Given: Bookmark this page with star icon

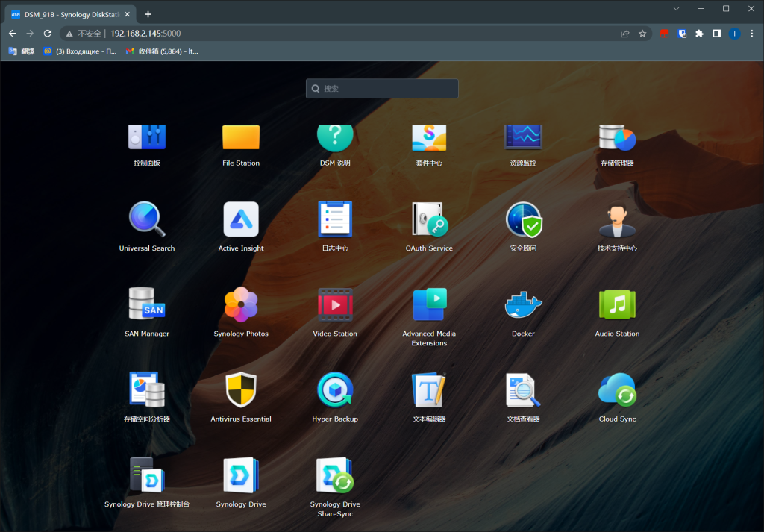Looking at the screenshot, I should [642, 34].
